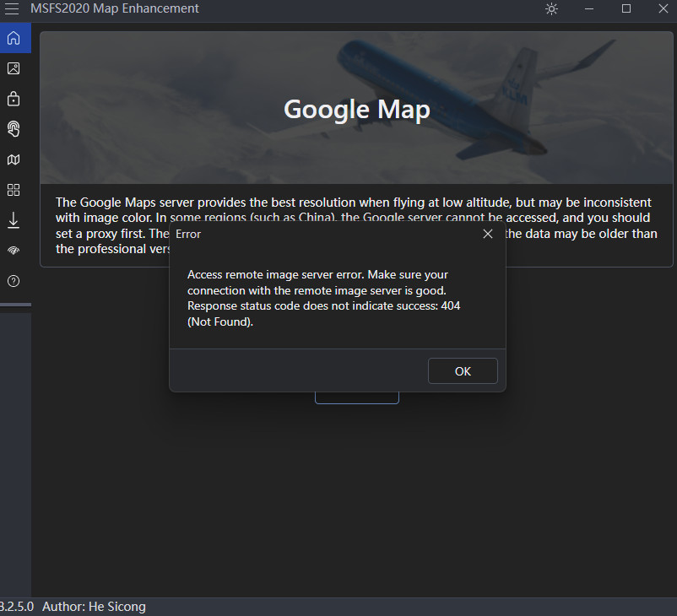Open the image gallery sidebar icon

pyautogui.click(x=14, y=68)
